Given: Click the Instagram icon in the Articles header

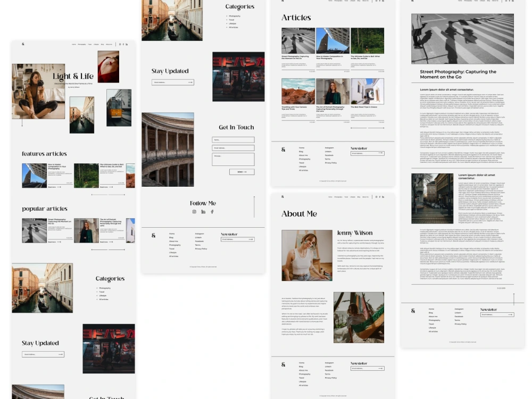Looking at the screenshot, I should (376, 2).
